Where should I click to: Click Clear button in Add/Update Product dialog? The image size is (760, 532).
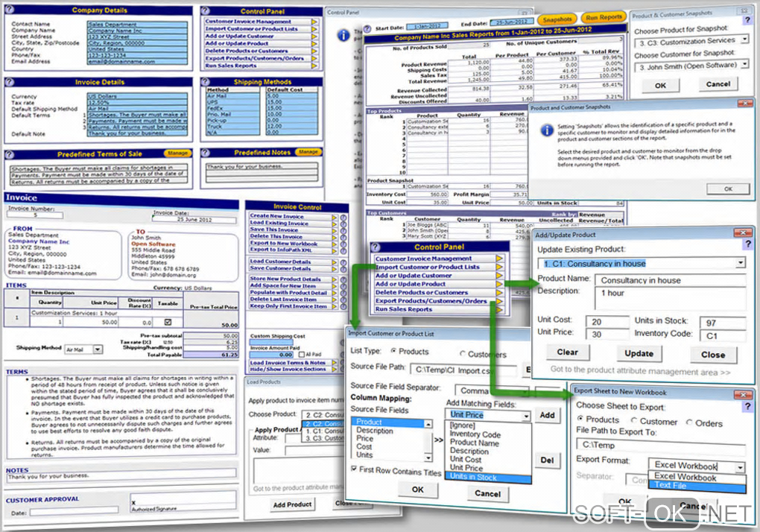567,352
